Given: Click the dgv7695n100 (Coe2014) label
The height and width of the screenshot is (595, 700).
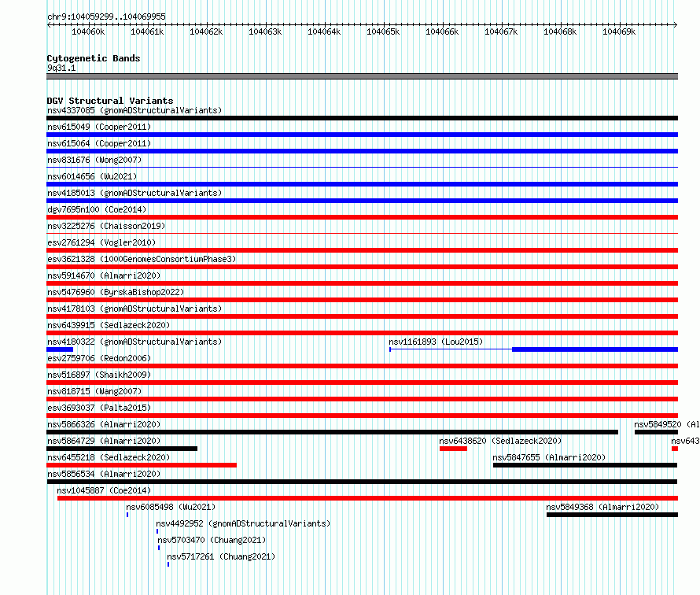Looking at the screenshot, I should pyautogui.click(x=97, y=209).
